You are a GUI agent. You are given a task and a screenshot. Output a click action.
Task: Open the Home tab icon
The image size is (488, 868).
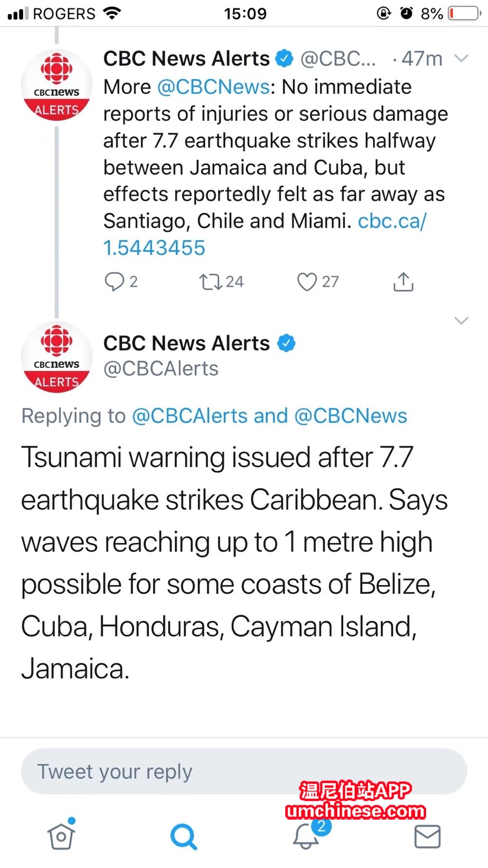[61, 836]
